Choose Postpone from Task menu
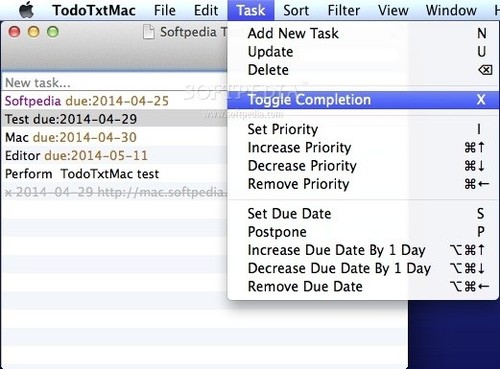The width and height of the screenshot is (500, 369). (363, 232)
